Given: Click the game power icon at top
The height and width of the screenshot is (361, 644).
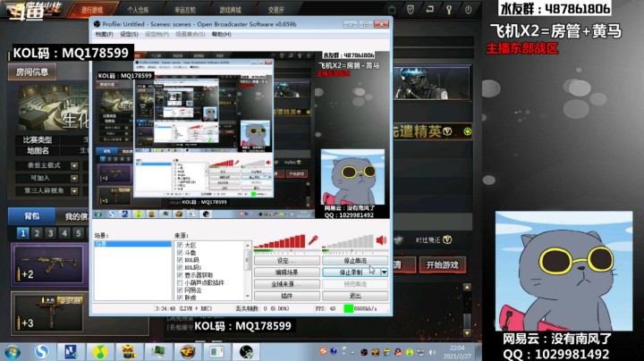Looking at the screenshot, I should (468, 10).
